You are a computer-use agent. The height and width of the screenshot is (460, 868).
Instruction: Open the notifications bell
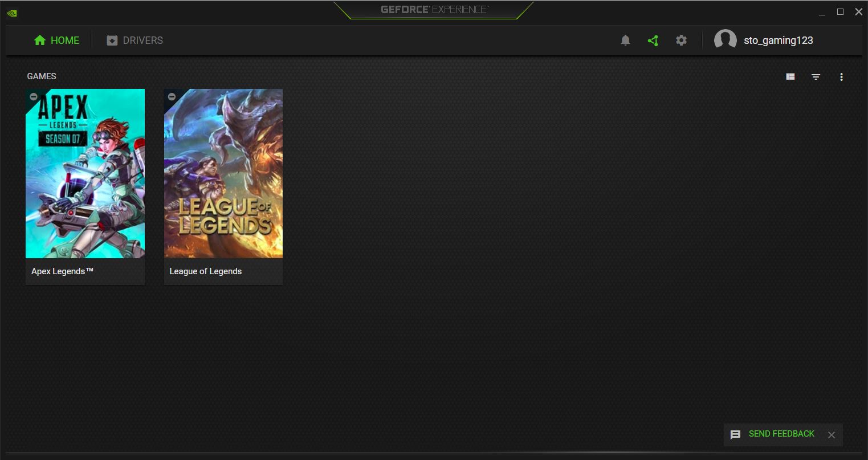pyautogui.click(x=625, y=40)
